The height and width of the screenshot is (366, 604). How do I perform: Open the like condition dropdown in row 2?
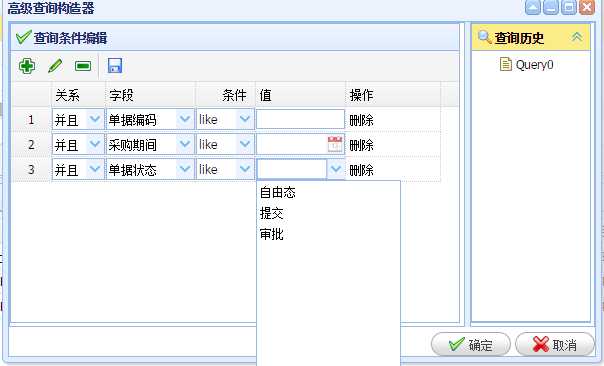[x=245, y=144]
